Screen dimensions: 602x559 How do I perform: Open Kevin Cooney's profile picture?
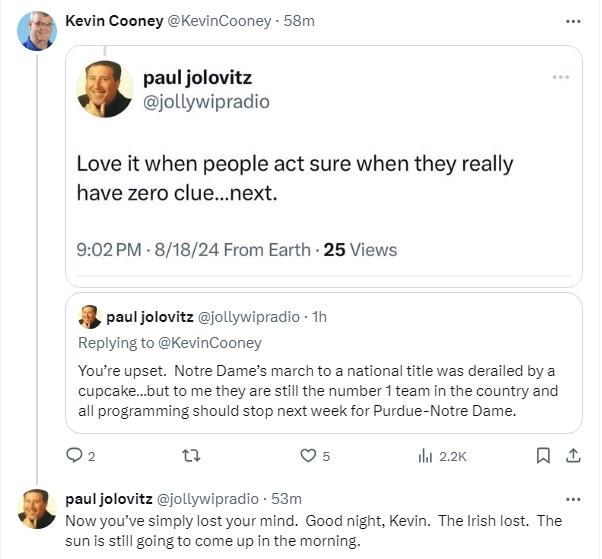point(37,31)
